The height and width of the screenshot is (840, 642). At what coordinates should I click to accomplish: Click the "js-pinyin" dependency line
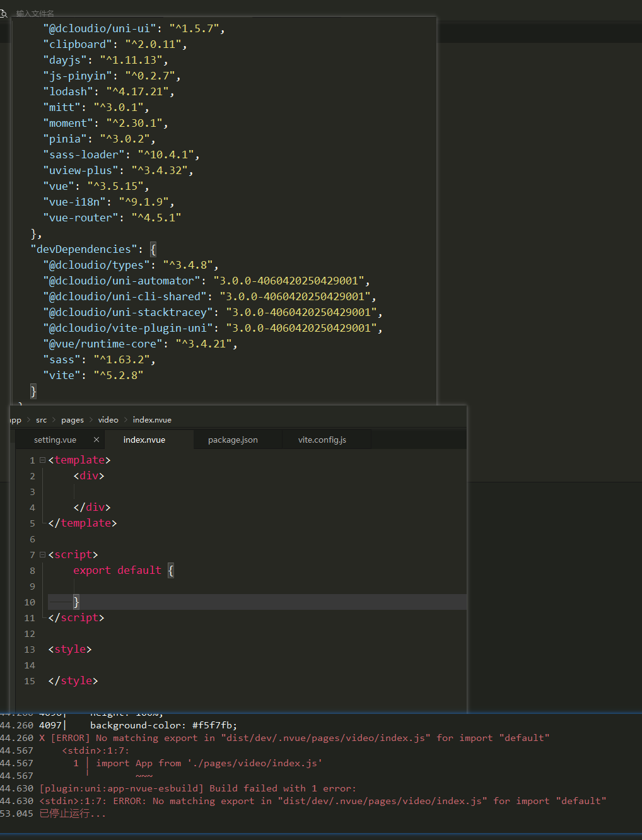(112, 76)
